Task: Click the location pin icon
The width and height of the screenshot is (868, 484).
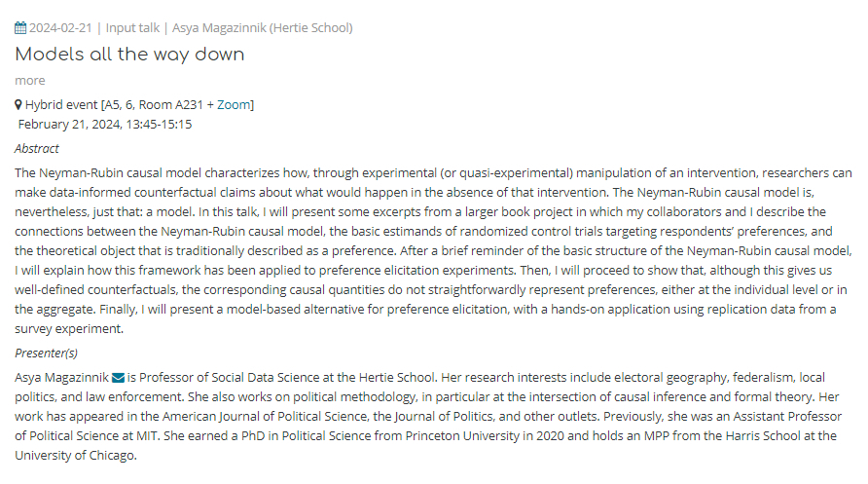Action: [x=18, y=104]
